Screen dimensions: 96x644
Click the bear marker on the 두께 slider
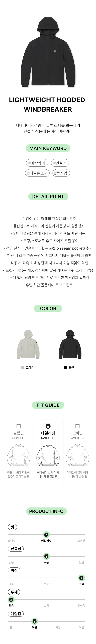tap(11, 600)
